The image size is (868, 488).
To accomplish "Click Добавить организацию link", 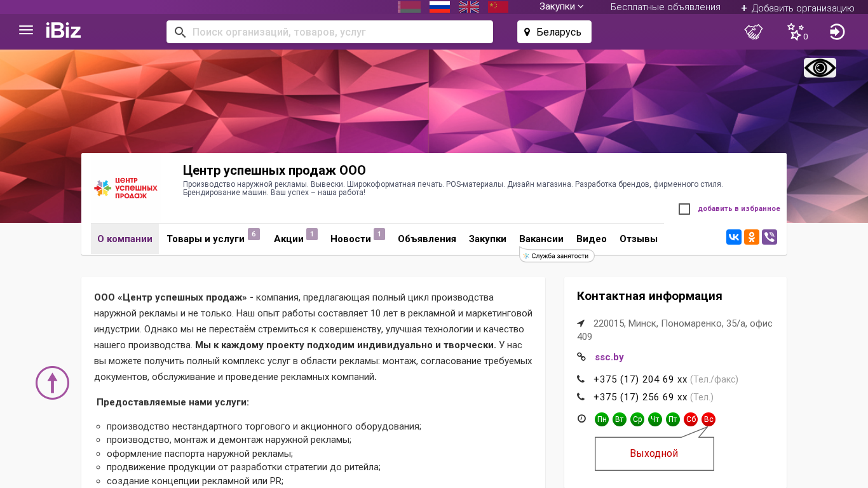I will 797,8.
